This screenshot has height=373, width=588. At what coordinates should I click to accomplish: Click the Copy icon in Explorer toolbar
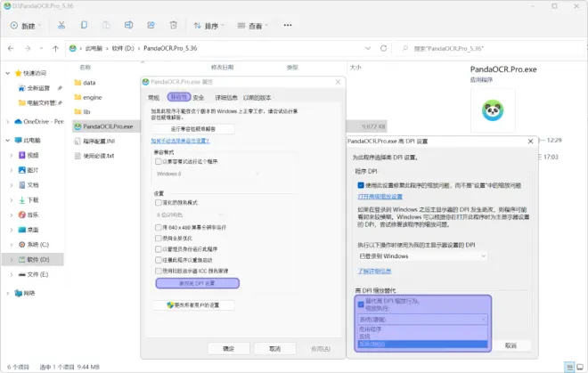point(84,25)
